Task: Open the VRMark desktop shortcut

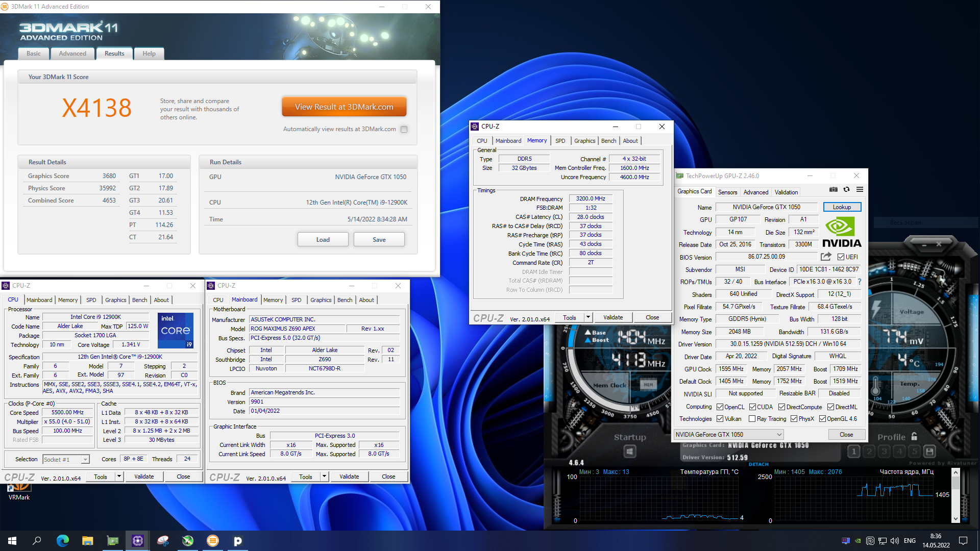Action: tap(19, 492)
